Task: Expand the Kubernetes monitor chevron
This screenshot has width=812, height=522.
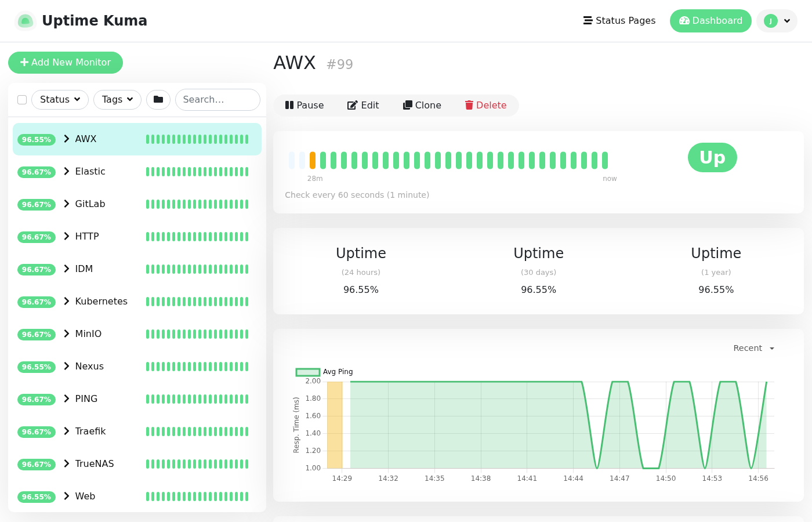Action: pyautogui.click(x=67, y=302)
